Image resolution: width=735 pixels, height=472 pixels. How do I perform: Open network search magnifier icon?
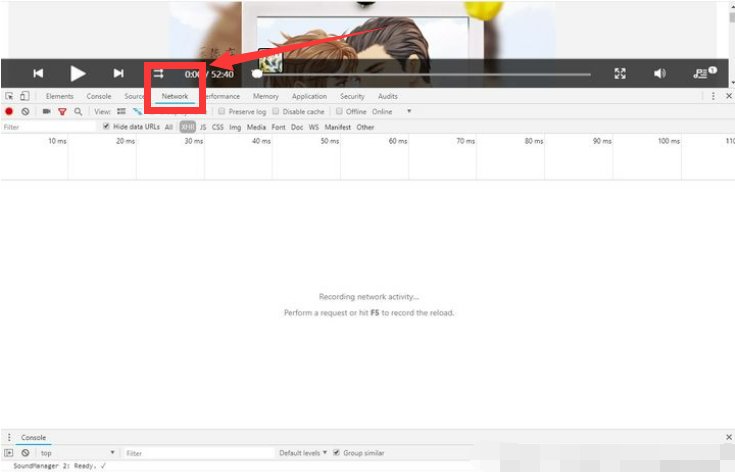[x=78, y=112]
